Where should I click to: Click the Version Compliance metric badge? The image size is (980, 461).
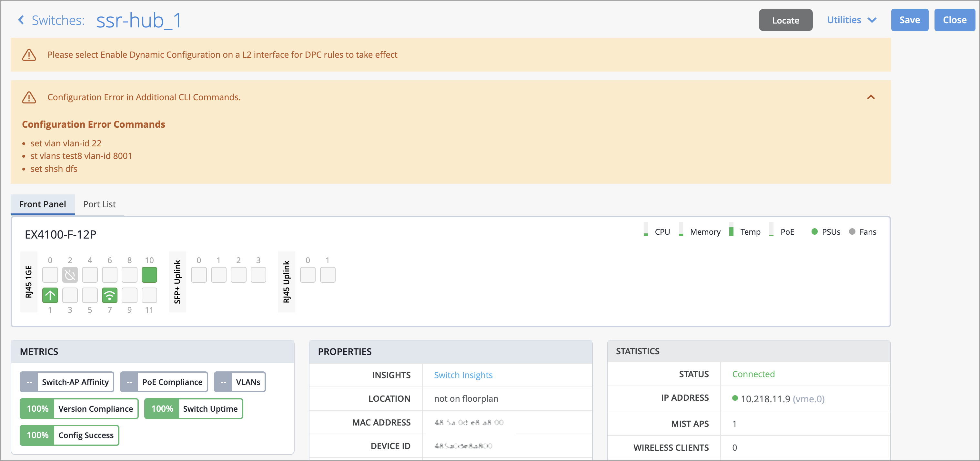coord(79,408)
